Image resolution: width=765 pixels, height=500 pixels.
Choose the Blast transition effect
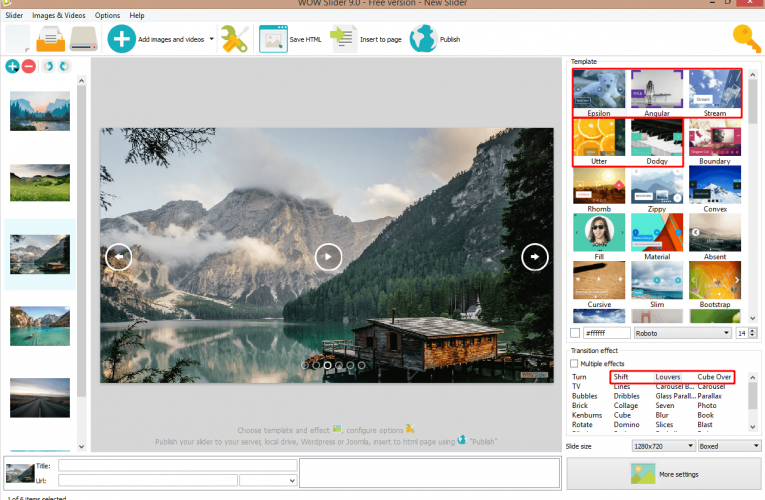705,424
